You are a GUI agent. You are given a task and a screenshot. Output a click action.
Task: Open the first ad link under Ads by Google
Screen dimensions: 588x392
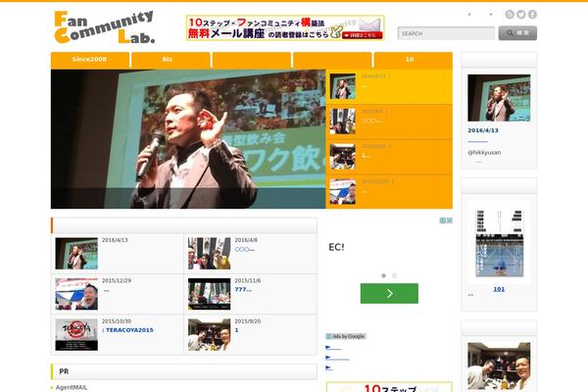pyautogui.click(x=333, y=348)
